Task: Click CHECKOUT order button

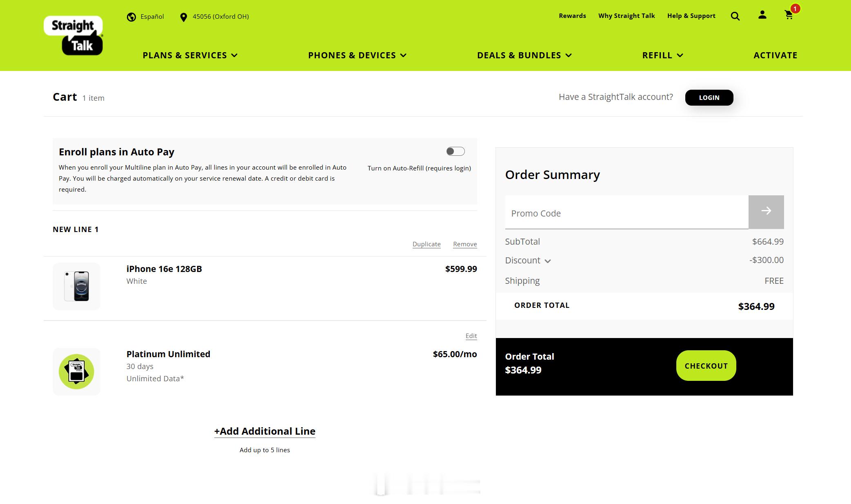Action: pos(706,365)
